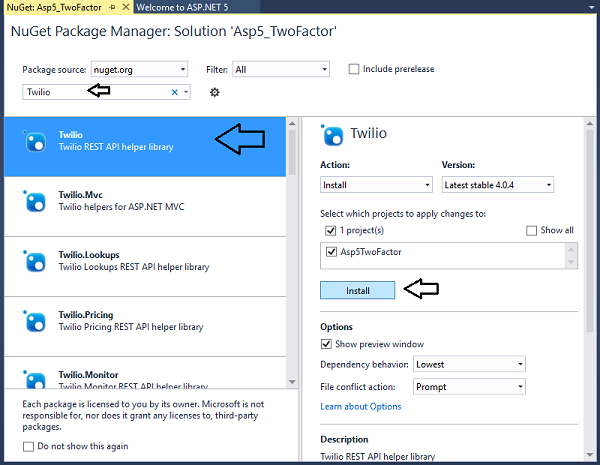Viewport: 600px width, 465px height.
Task: Click package list scrollbar down arrow
Action: point(292,382)
